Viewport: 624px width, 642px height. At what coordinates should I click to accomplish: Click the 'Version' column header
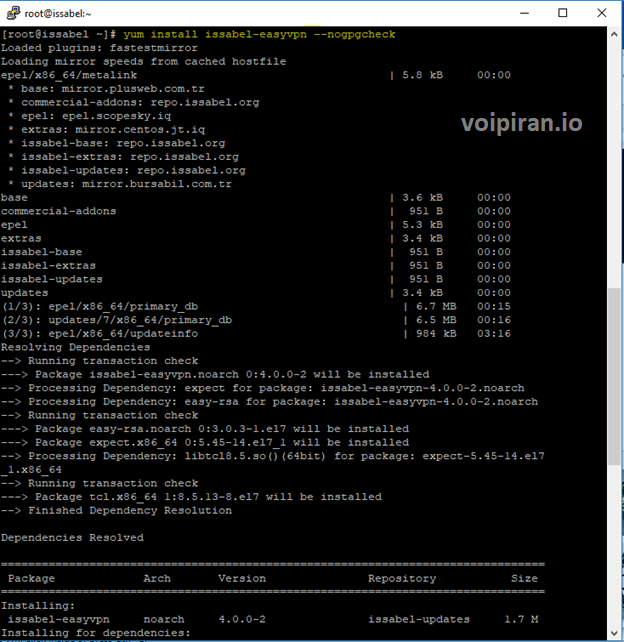click(242, 579)
